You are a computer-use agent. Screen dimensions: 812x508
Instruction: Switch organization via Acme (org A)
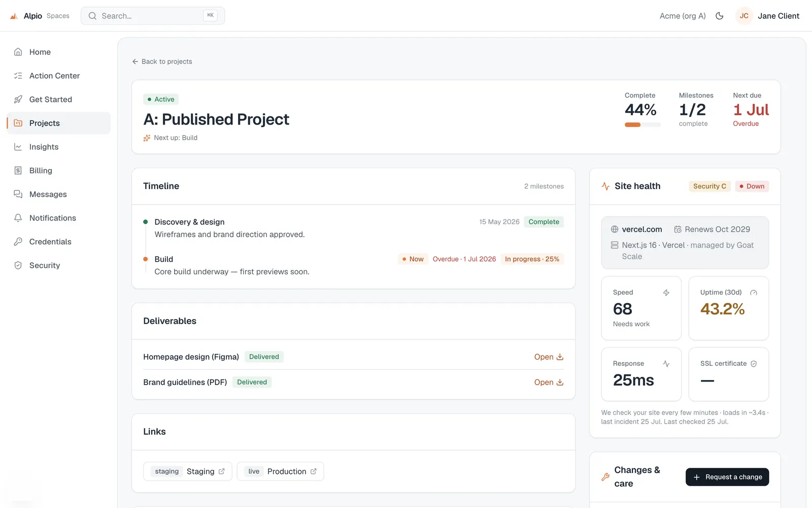click(x=683, y=16)
